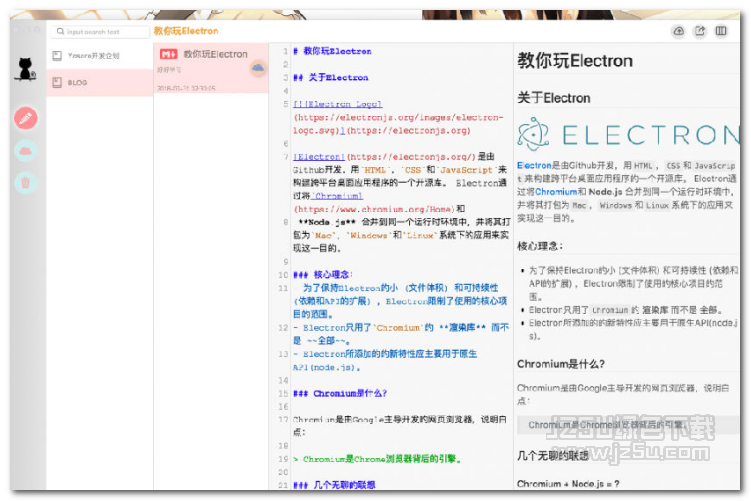This screenshot has width=751, height=501.
Task: Click line number 19 in the editor gutter
Action: (x=283, y=459)
